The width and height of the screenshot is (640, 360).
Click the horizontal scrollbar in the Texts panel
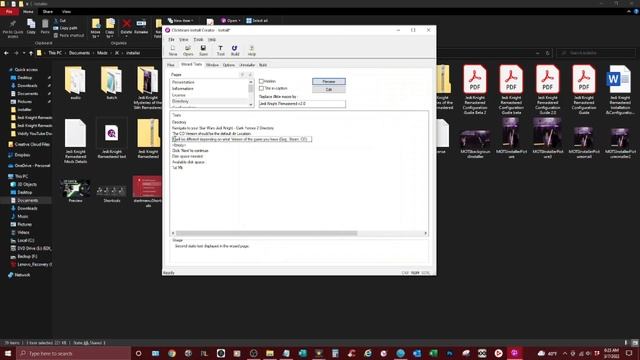pos(266,233)
